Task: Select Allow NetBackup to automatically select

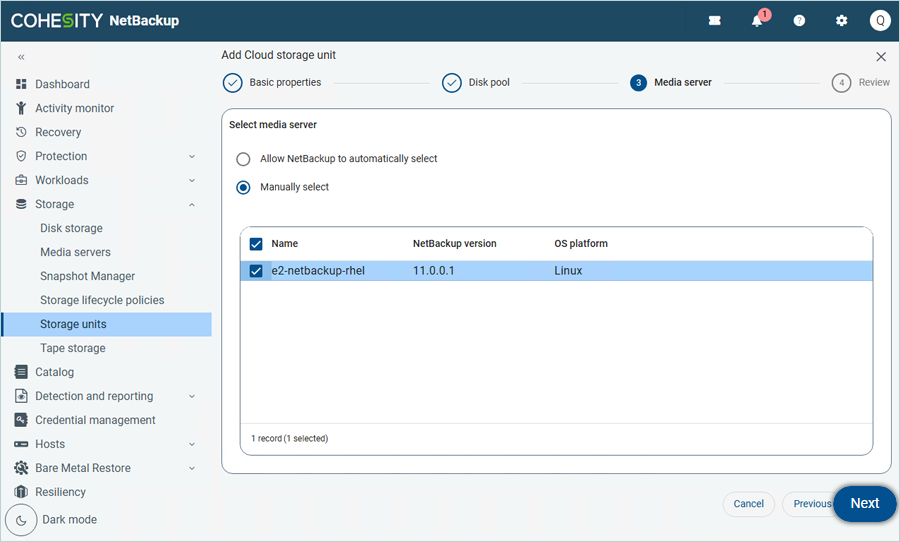Action: click(243, 159)
